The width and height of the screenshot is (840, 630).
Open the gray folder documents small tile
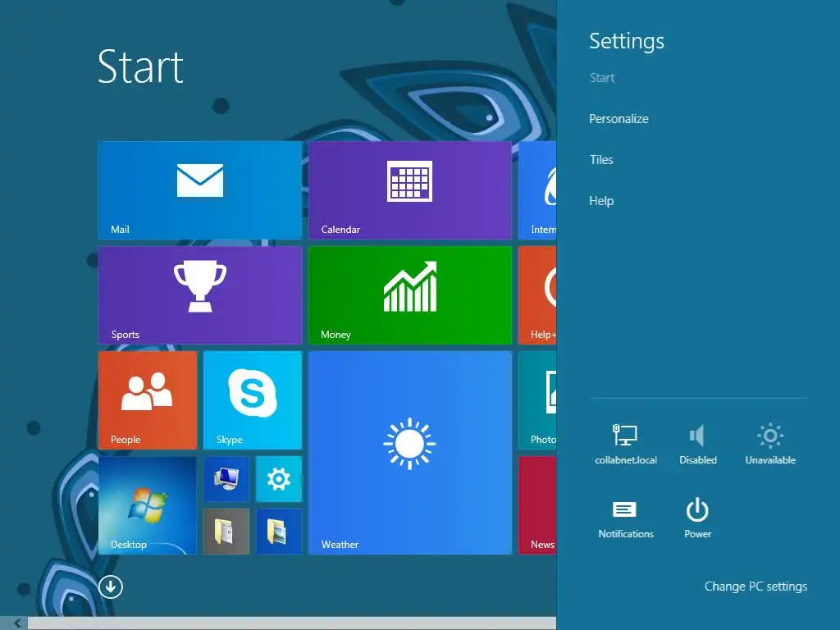[x=226, y=532]
